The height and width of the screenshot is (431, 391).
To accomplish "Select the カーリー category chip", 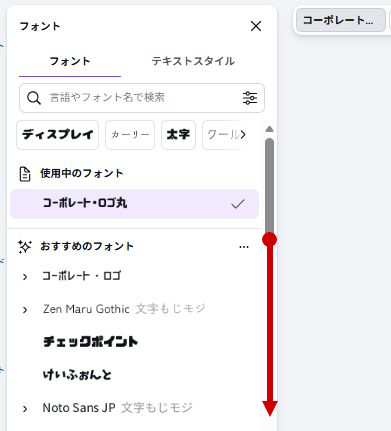I will tap(130, 135).
